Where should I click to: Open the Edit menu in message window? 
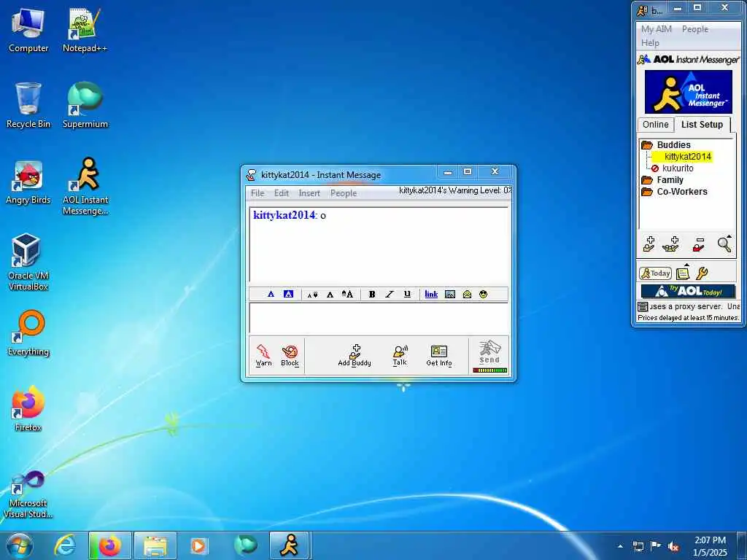click(x=281, y=192)
